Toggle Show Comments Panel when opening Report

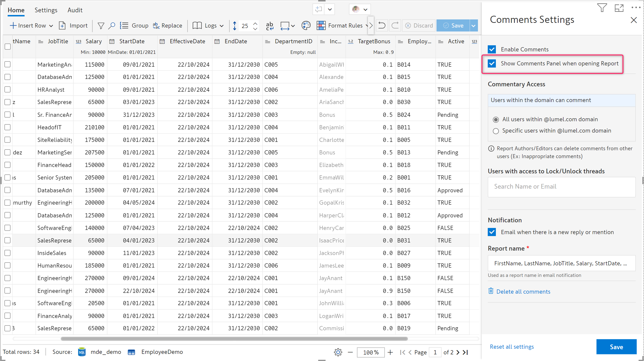tap(492, 64)
